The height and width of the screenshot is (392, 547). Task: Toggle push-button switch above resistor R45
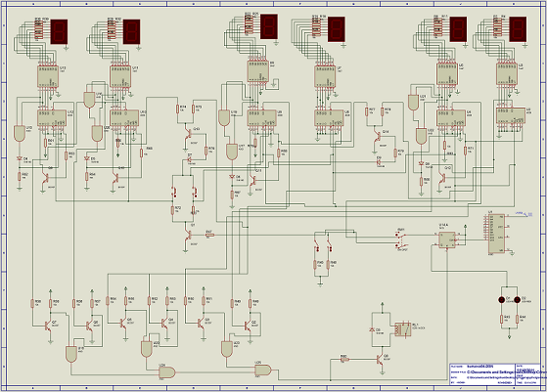tap(316, 245)
